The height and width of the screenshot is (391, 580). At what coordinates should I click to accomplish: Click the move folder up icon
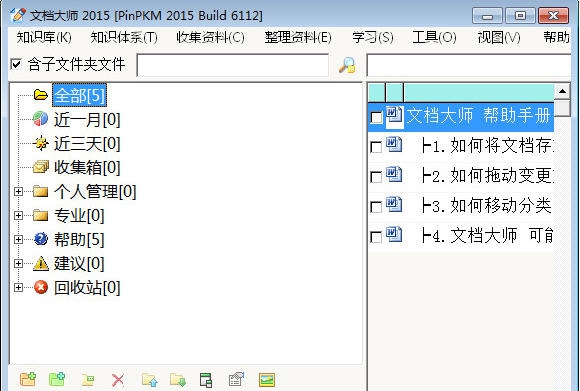point(150,380)
